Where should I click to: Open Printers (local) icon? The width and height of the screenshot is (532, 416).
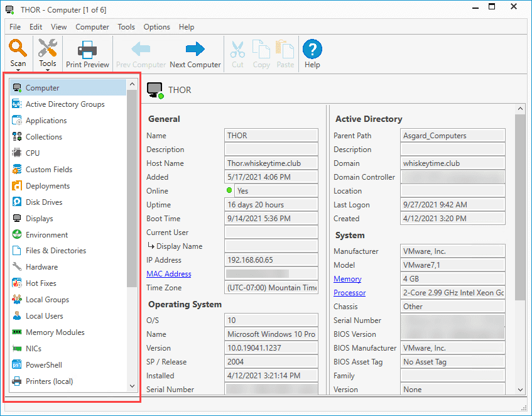[17, 381]
